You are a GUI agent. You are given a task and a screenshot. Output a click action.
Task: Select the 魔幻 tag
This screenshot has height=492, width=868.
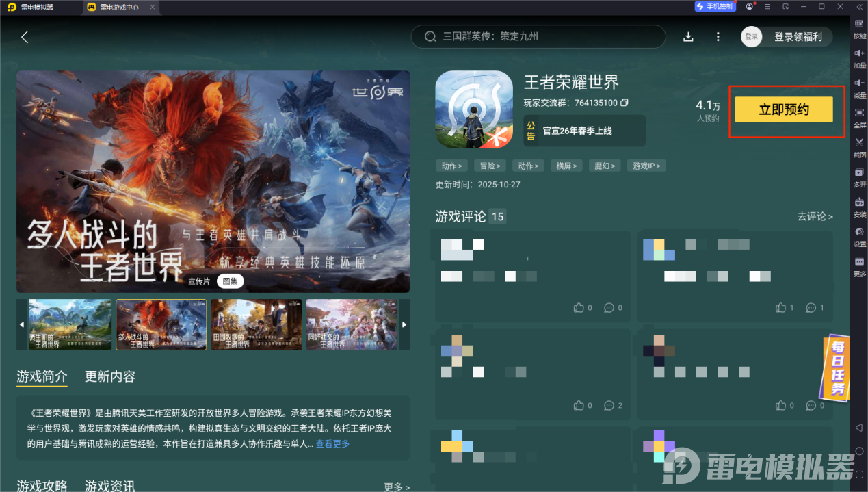click(x=605, y=166)
